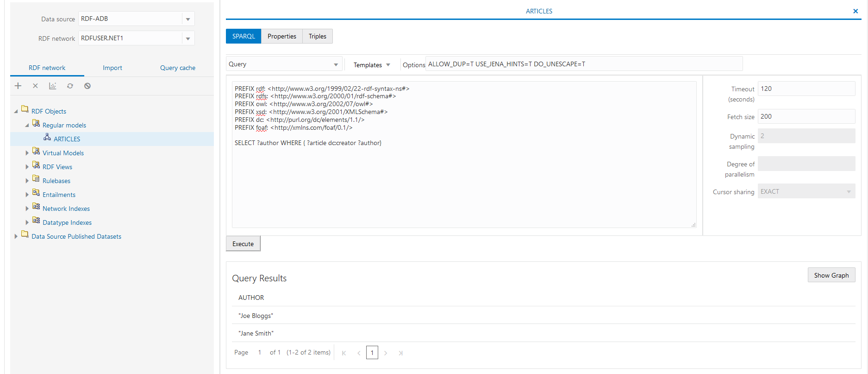Switch to the Properties tab

coord(282,36)
